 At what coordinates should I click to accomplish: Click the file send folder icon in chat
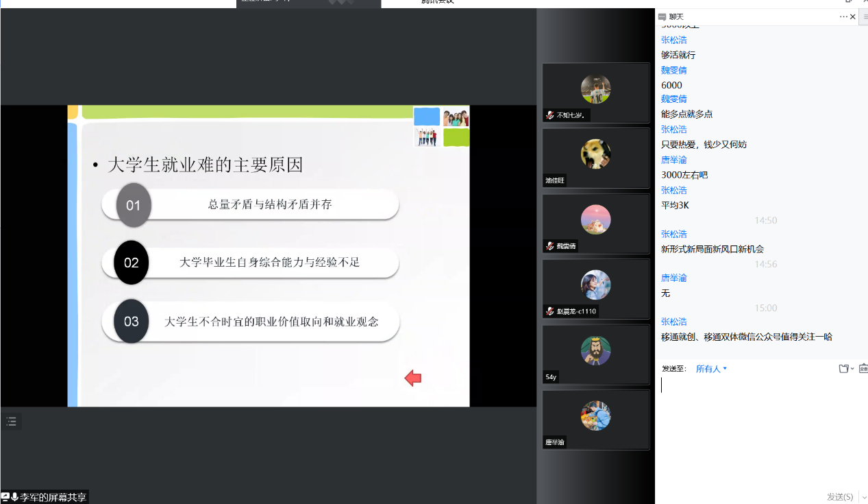click(843, 369)
